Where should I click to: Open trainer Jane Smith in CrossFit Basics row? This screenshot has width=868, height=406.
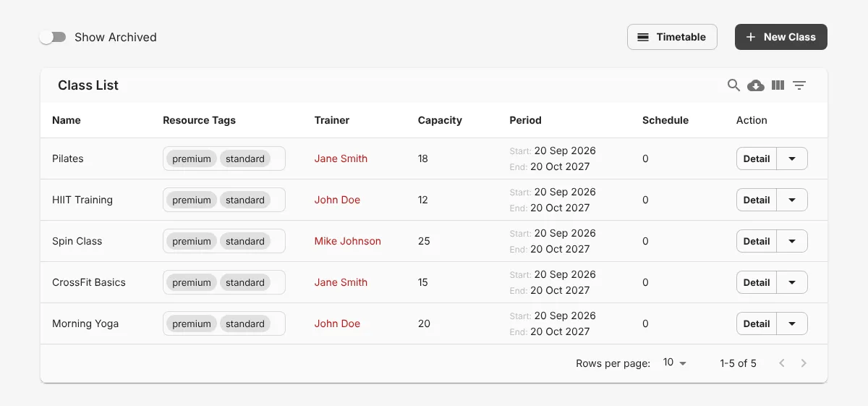pos(341,282)
